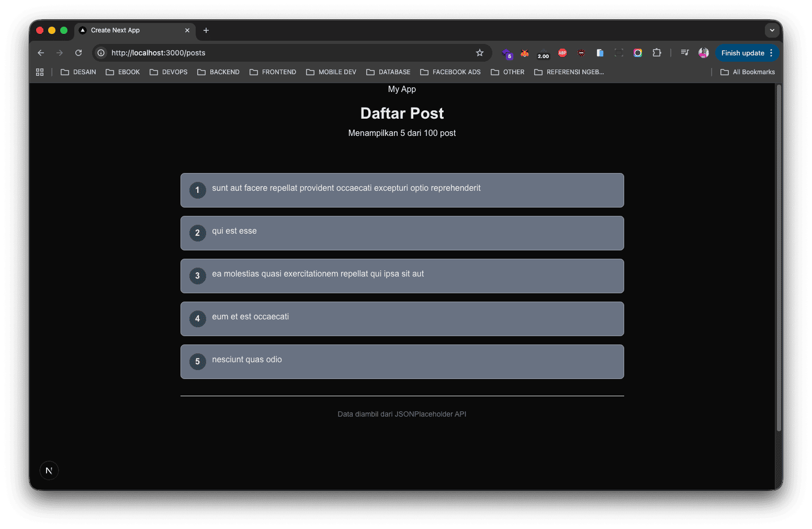
Task: Bookmark the page with the star icon
Action: coord(480,53)
